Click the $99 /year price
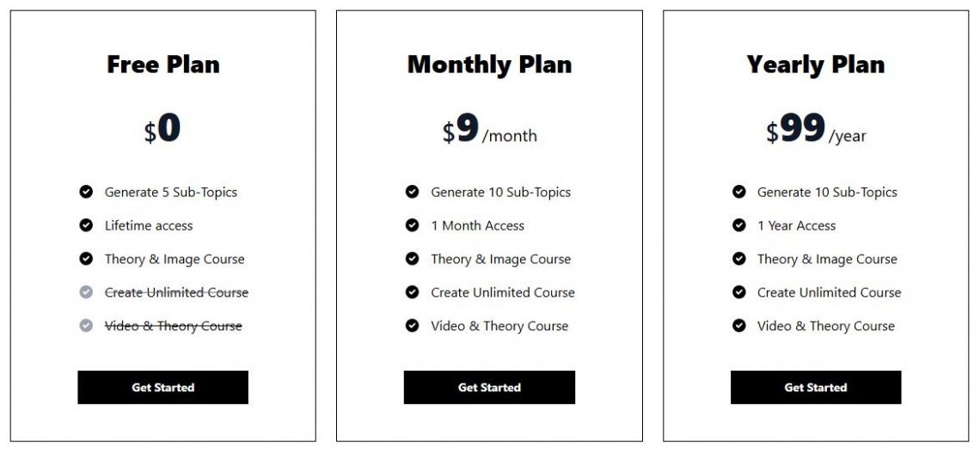Image resolution: width=980 pixels, height=461 pixels. (x=815, y=131)
